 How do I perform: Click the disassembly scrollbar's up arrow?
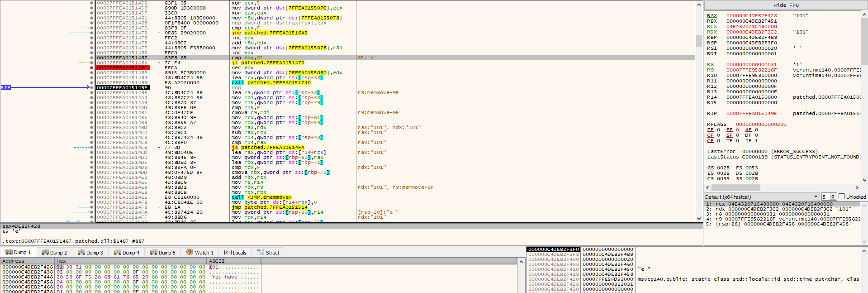pos(699,4)
